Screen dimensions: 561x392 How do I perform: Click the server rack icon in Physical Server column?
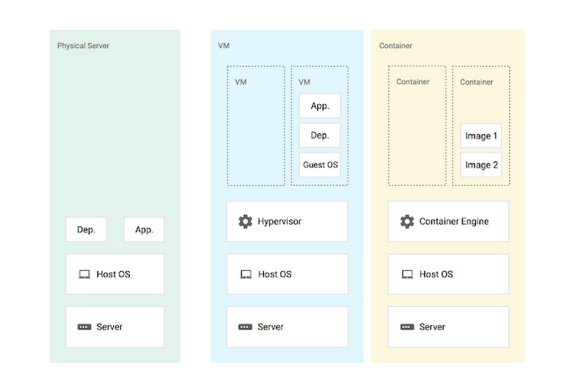coord(84,327)
